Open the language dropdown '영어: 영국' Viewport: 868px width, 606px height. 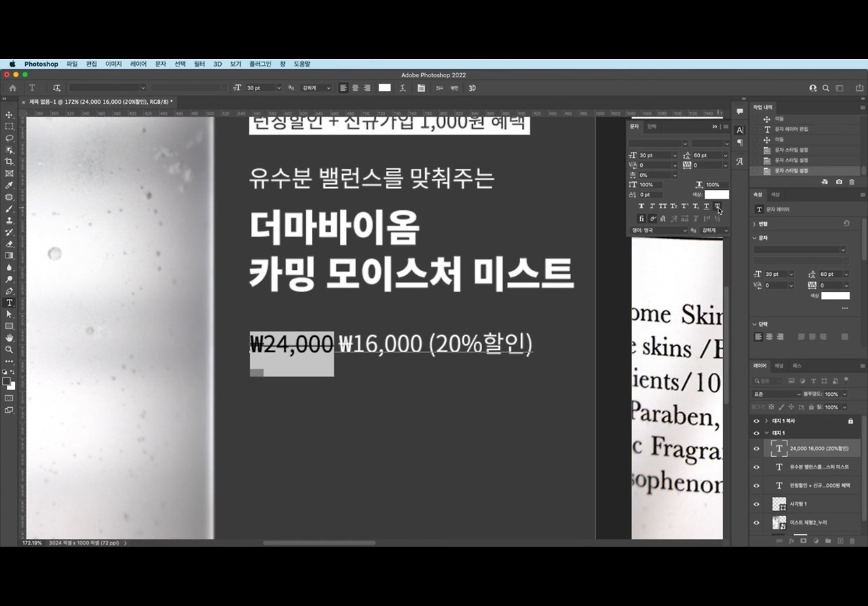pyautogui.click(x=659, y=230)
